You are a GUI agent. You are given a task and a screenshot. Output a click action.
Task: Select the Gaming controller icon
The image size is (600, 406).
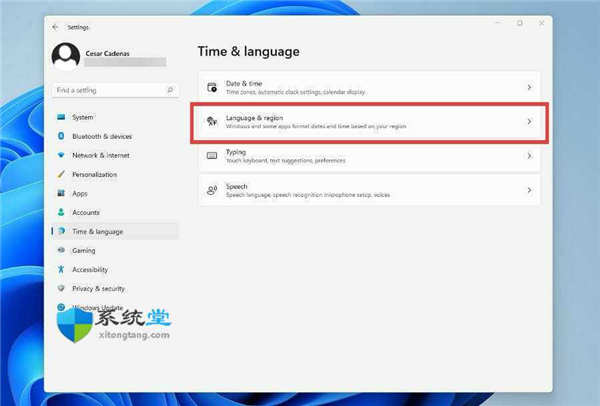tap(61, 250)
